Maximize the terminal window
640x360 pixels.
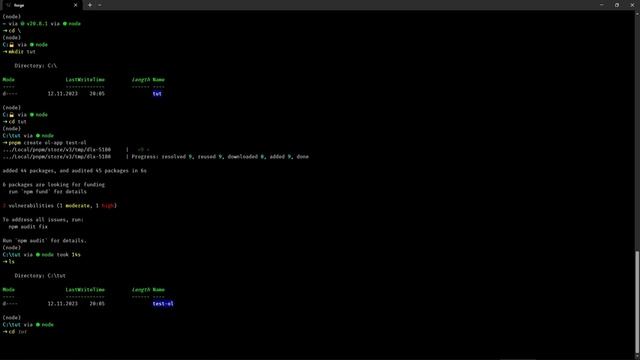point(617,5)
